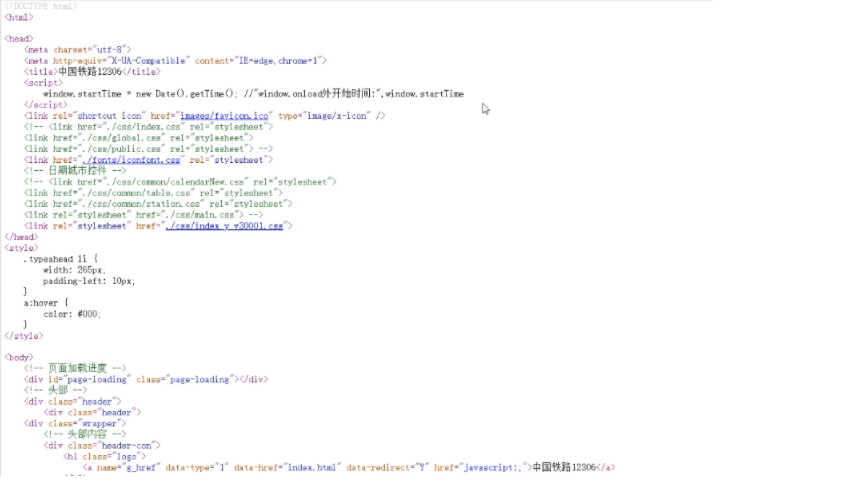Click the h1 class="logo" line
The width and height of the screenshot is (851, 483).
pyautogui.click(x=104, y=456)
